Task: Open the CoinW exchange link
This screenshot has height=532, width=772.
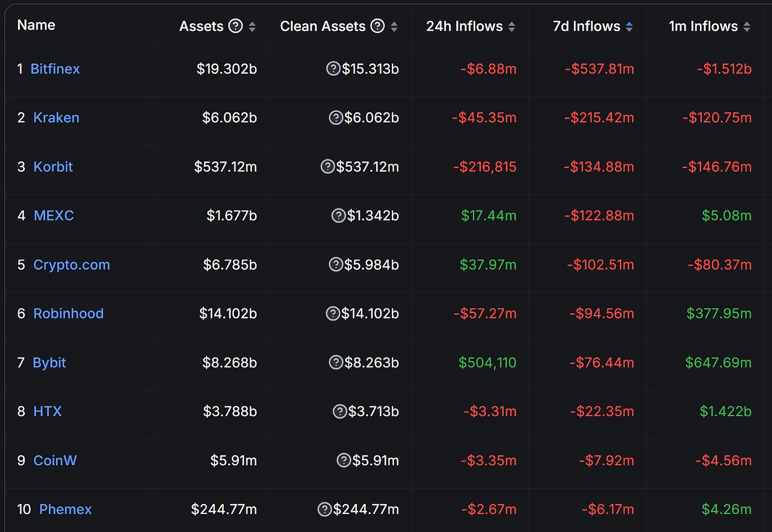Action: [x=55, y=460]
